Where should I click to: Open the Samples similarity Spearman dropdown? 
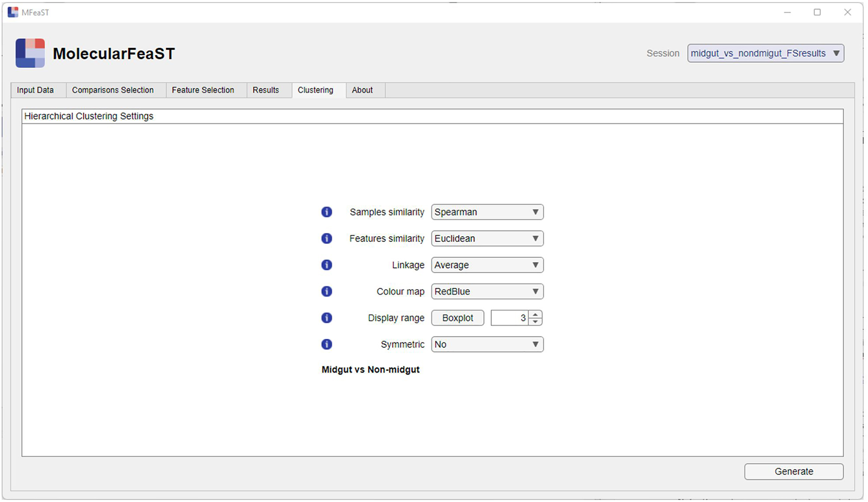(487, 212)
